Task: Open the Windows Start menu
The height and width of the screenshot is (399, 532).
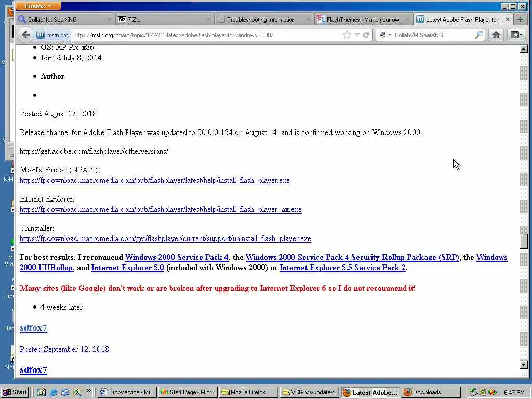Action: [x=15, y=392]
